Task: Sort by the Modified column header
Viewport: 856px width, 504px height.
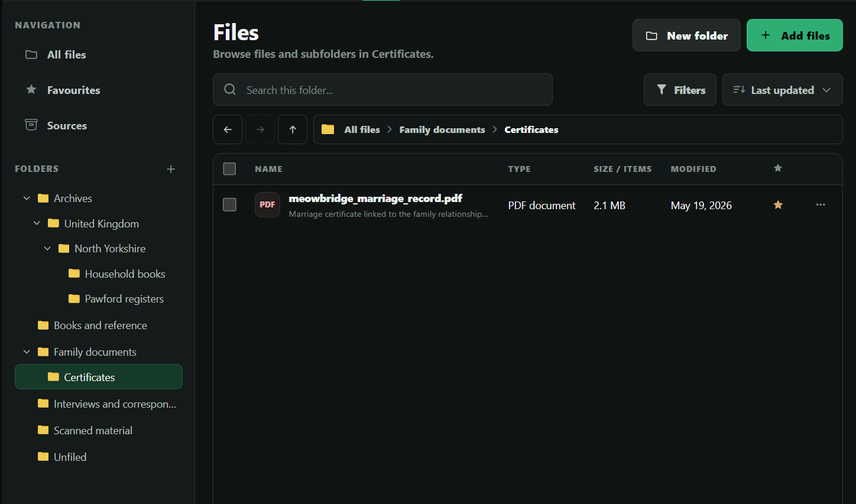Action: (x=693, y=169)
